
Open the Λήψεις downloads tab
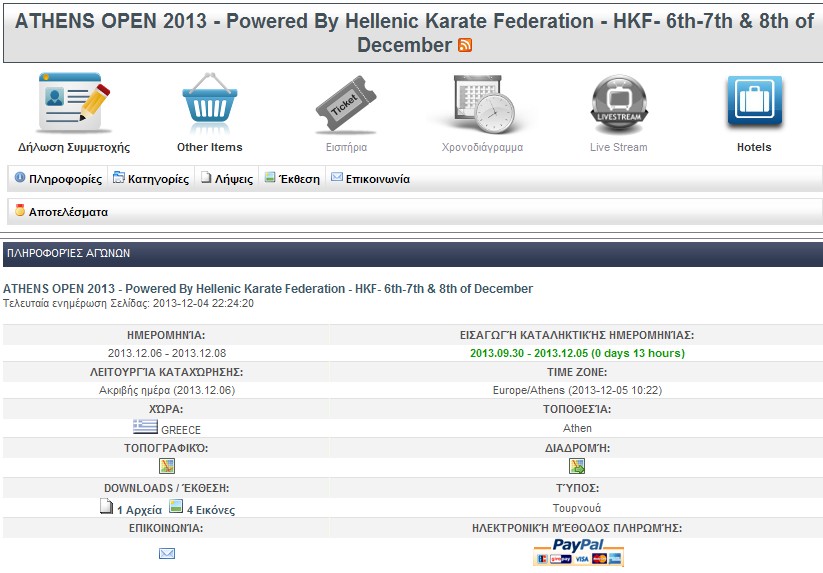click(x=226, y=179)
